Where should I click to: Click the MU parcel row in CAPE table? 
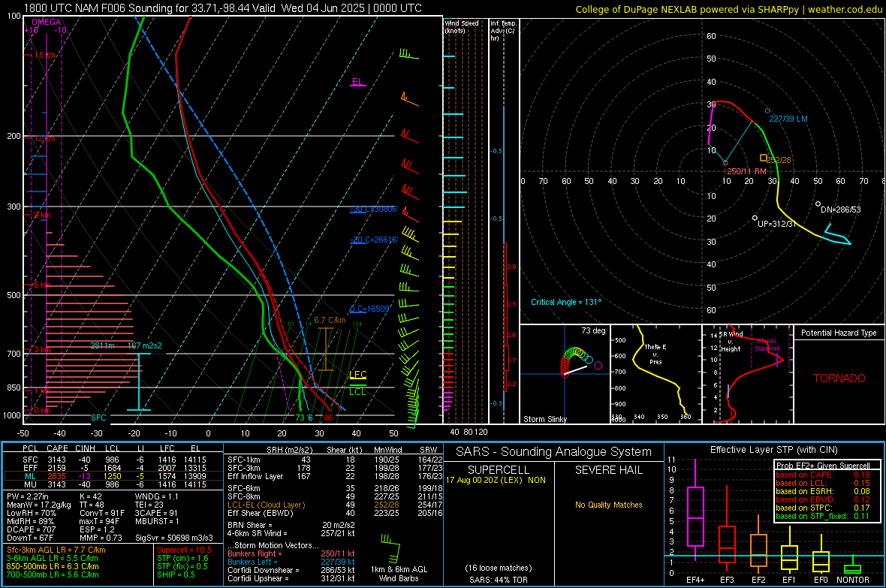pos(113,484)
